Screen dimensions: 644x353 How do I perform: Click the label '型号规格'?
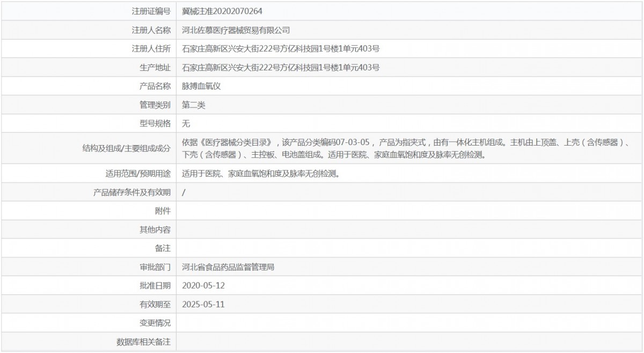click(x=155, y=124)
